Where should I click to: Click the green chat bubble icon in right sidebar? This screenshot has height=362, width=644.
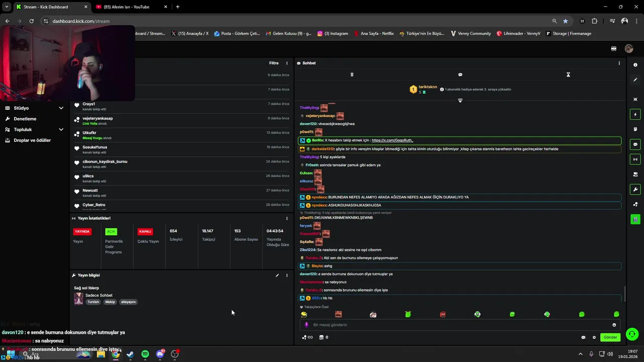click(635, 144)
